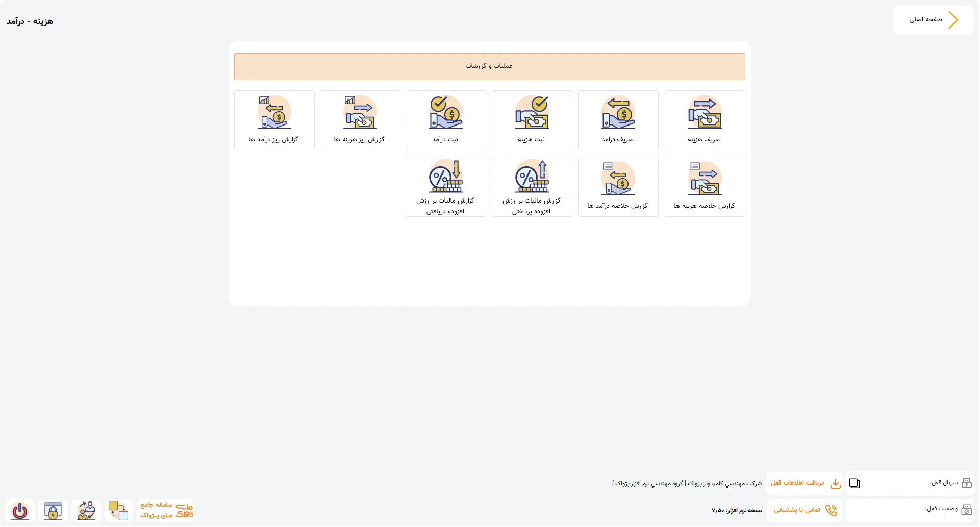The width and height of the screenshot is (980, 527).
Task: Click تماس با پشتیبانی link
Action: 805,510
